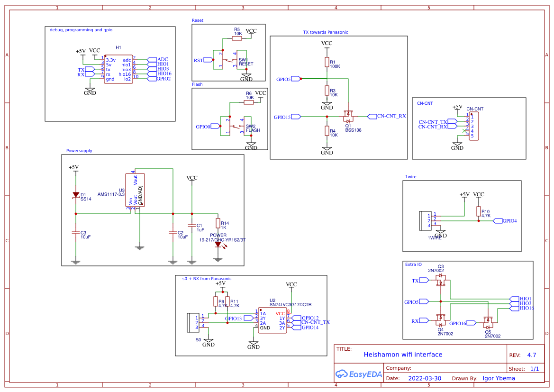The image size is (554, 392).
Task: Click the Heishamon wifi interface title text
Action: (x=402, y=355)
